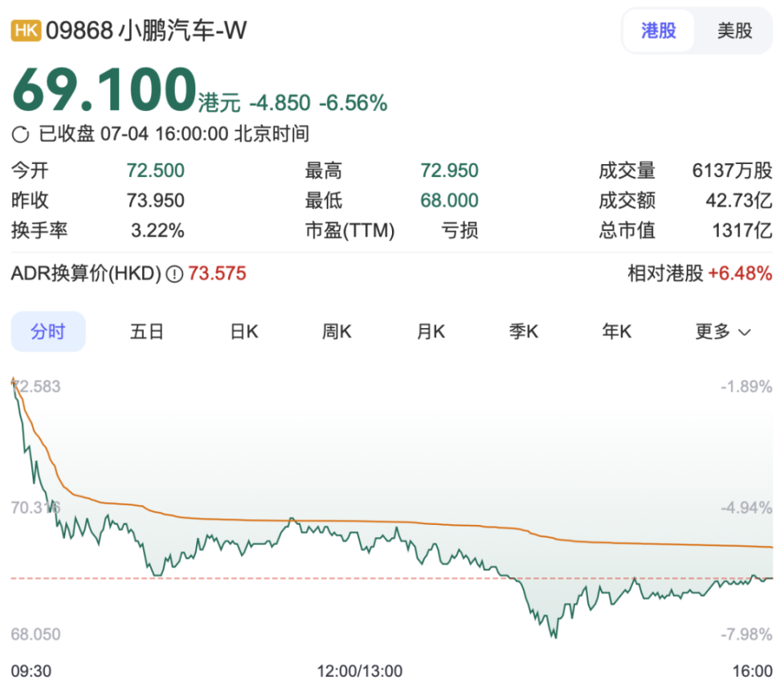Click the refresh circle icon beside 已收盘
Screen dimensions: 784x689
tap(20, 135)
